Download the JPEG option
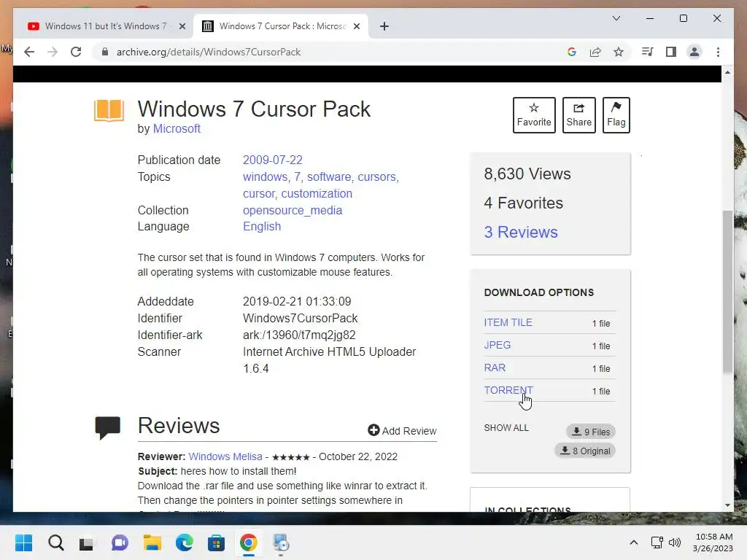 [x=498, y=345]
